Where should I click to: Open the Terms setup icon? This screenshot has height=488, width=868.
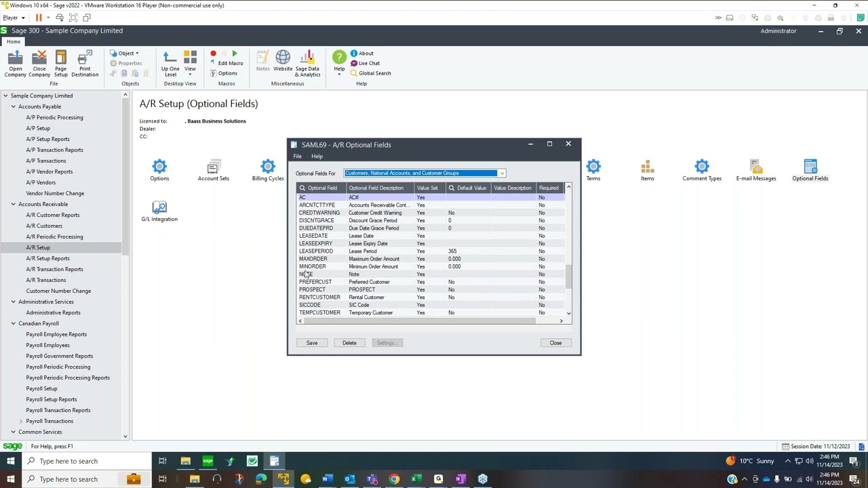click(593, 170)
